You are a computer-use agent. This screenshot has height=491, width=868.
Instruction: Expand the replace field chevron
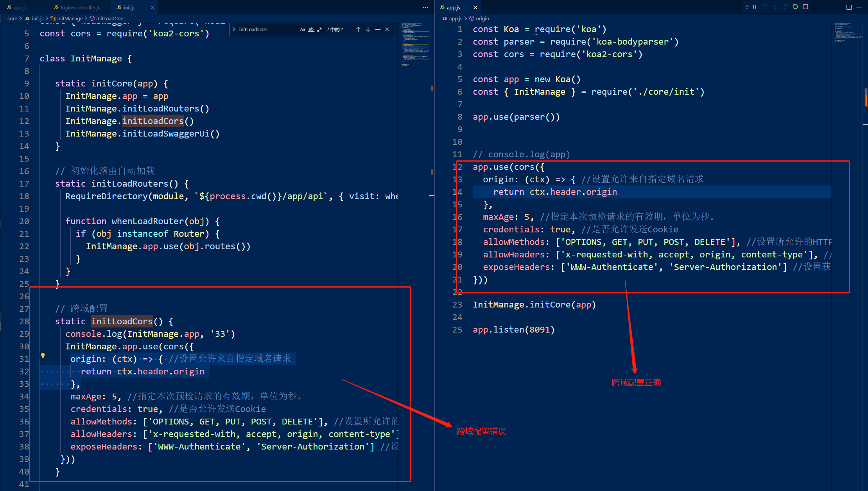pyautogui.click(x=234, y=29)
